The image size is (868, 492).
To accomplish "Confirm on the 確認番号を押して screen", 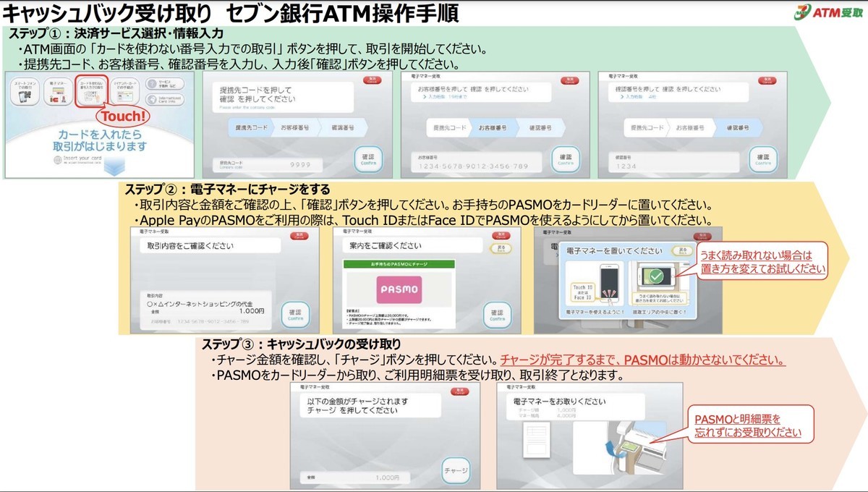I will 763,160.
